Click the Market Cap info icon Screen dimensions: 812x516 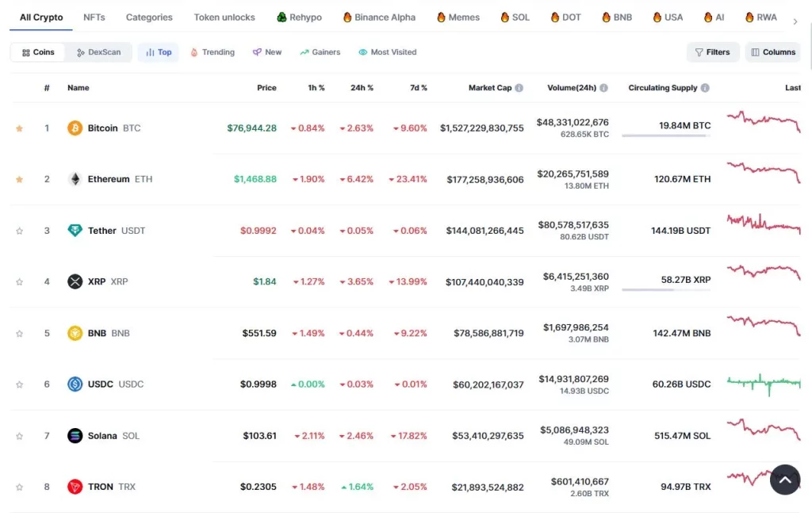pos(519,88)
